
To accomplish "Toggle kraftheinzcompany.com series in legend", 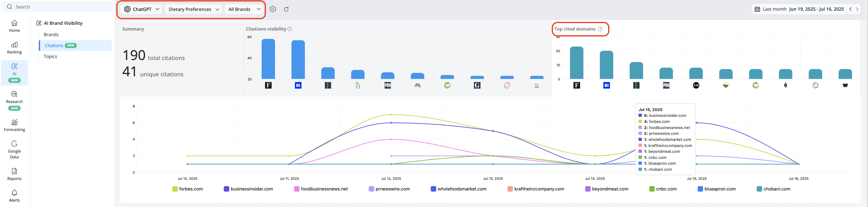I will (x=536, y=189).
